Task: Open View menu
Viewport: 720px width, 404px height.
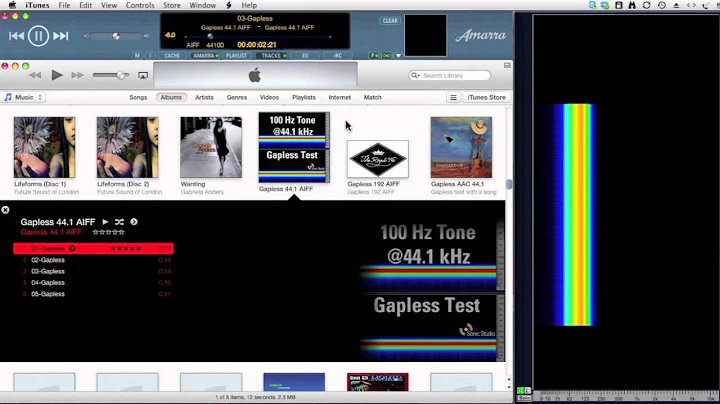Action: pos(109,5)
